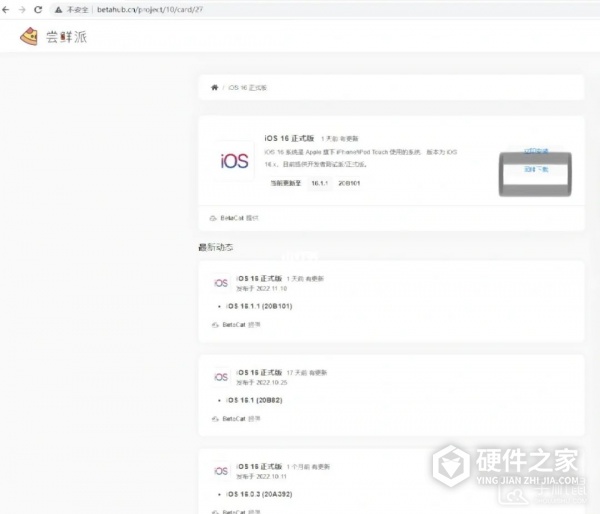Click the 20B101 build tag
Image resolution: width=600 pixels, height=514 pixels.
pyautogui.click(x=349, y=183)
